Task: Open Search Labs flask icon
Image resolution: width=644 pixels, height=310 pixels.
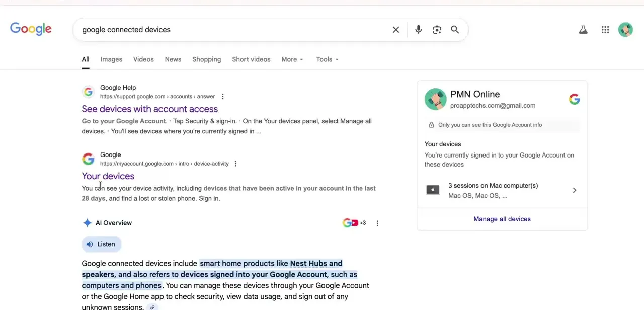Action: pos(583,30)
